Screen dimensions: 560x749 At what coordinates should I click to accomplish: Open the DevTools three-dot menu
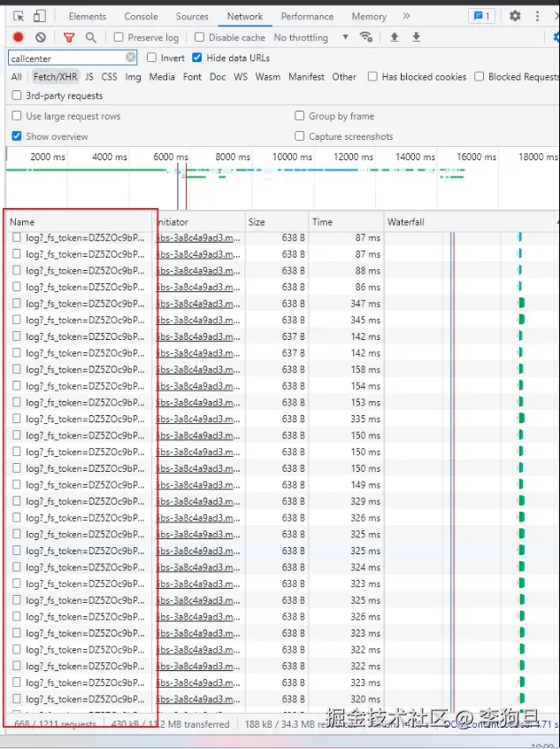click(538, 16)
